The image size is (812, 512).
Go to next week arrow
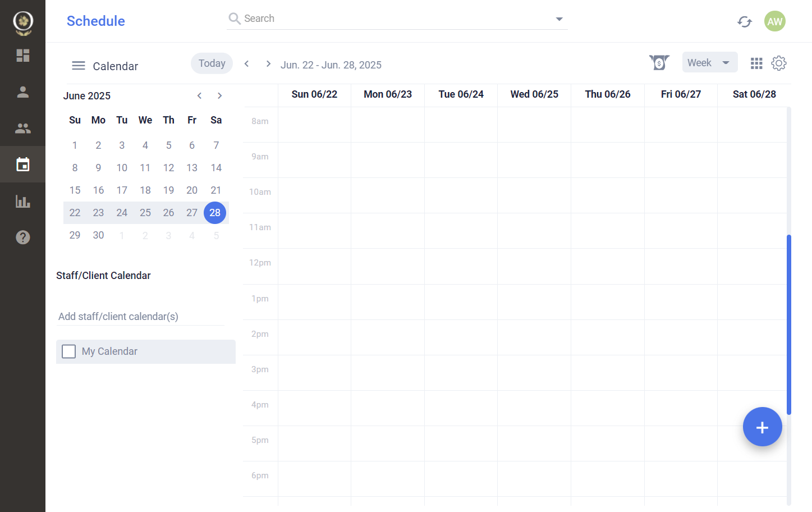coord(268,64)
